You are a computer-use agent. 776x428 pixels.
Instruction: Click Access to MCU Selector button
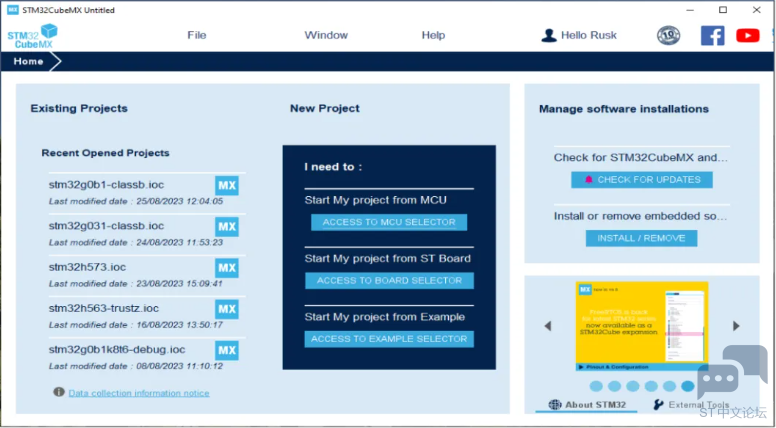coord(389,222)
